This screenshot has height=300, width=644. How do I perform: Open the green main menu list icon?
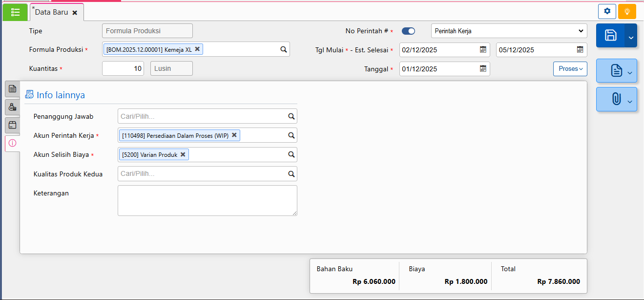15,12
